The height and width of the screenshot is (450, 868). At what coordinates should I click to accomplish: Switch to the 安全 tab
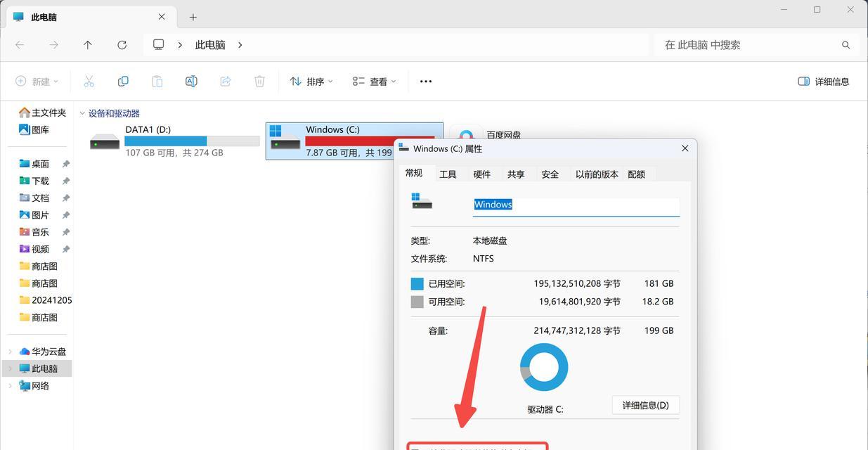pos(550,174)
